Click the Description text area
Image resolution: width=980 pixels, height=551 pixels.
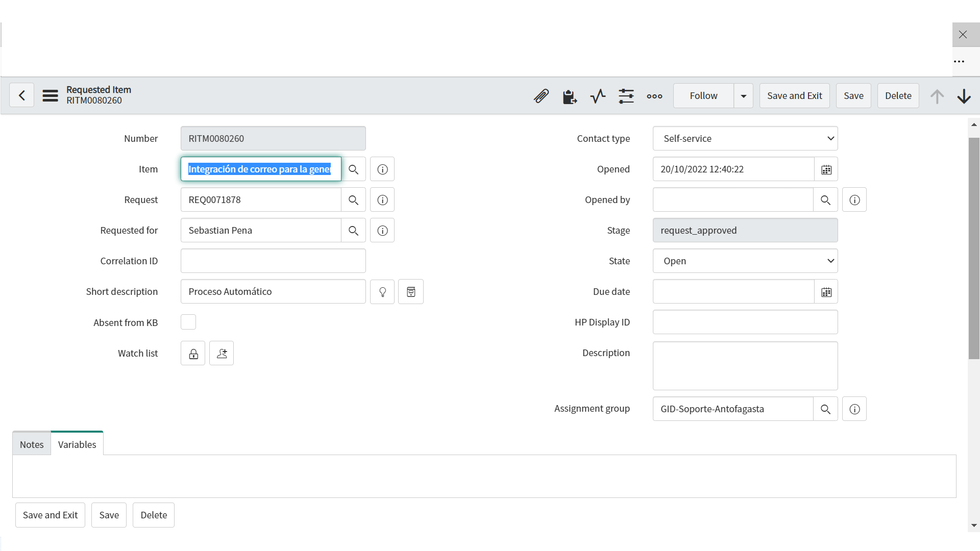coord(745,366)
